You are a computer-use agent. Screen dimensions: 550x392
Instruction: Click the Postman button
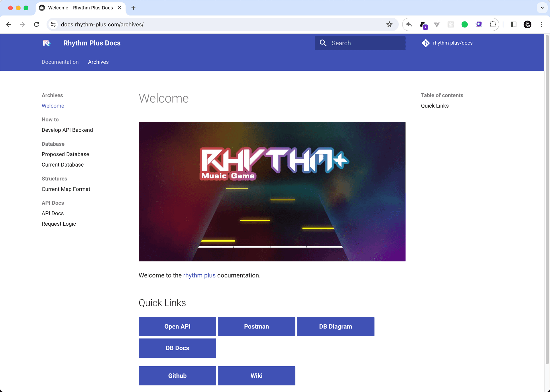click(256, 326)
